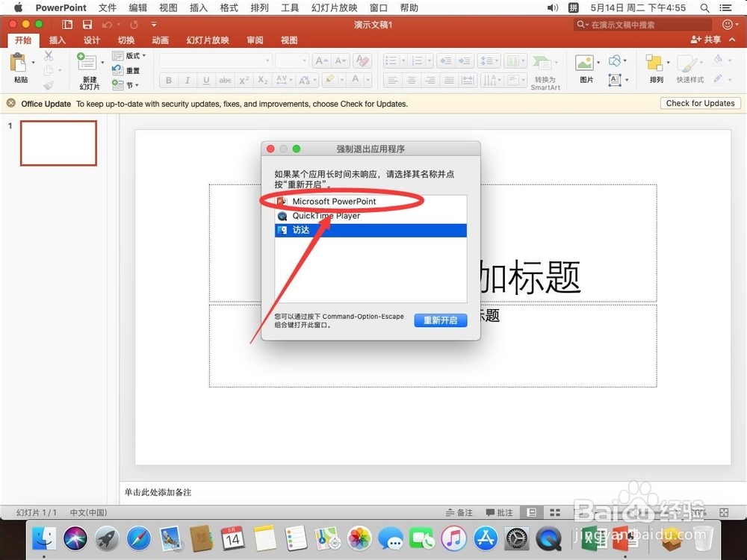Screen dimensions: 747x560
Task: Switch to the 动画 ribbon tab
Action: [160, 40]
